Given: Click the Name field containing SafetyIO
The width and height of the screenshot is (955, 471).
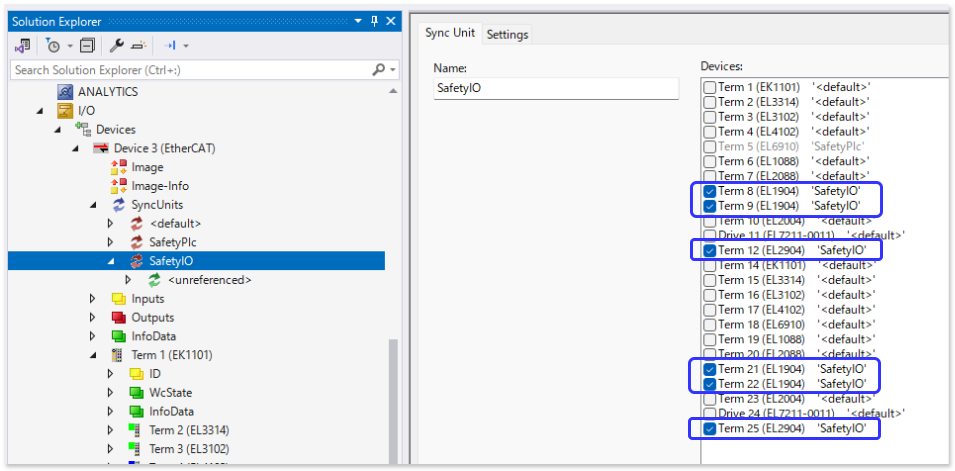Looking at the screenshot, I should pyautogui.click(x=555, y=88).
